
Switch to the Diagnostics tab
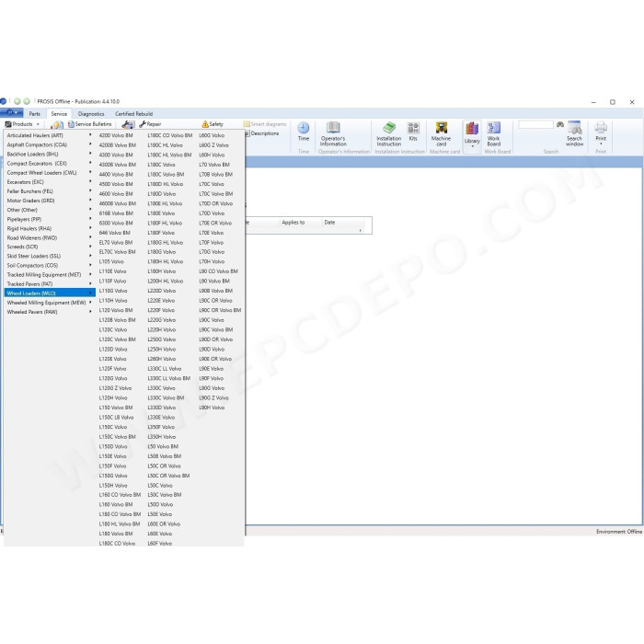point(91,114)
